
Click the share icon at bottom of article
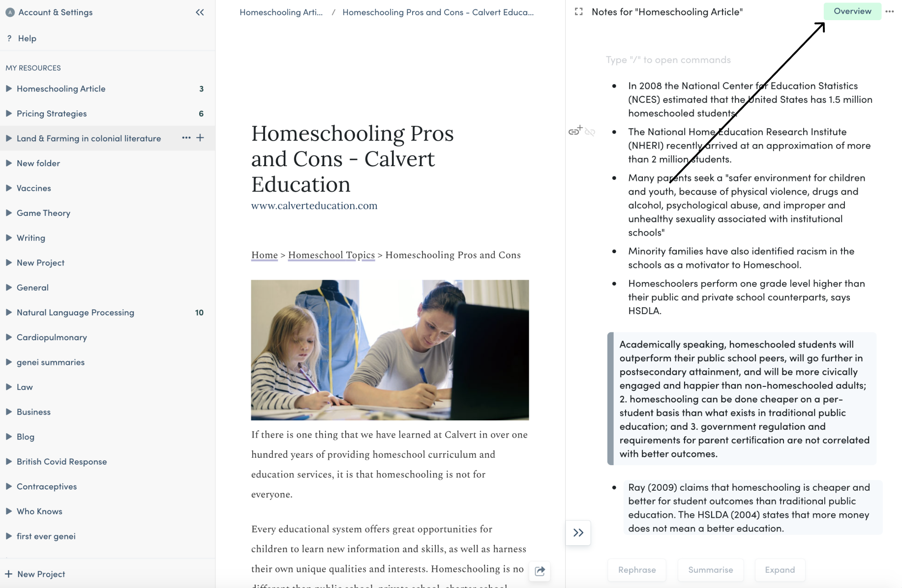coord(540,571)
